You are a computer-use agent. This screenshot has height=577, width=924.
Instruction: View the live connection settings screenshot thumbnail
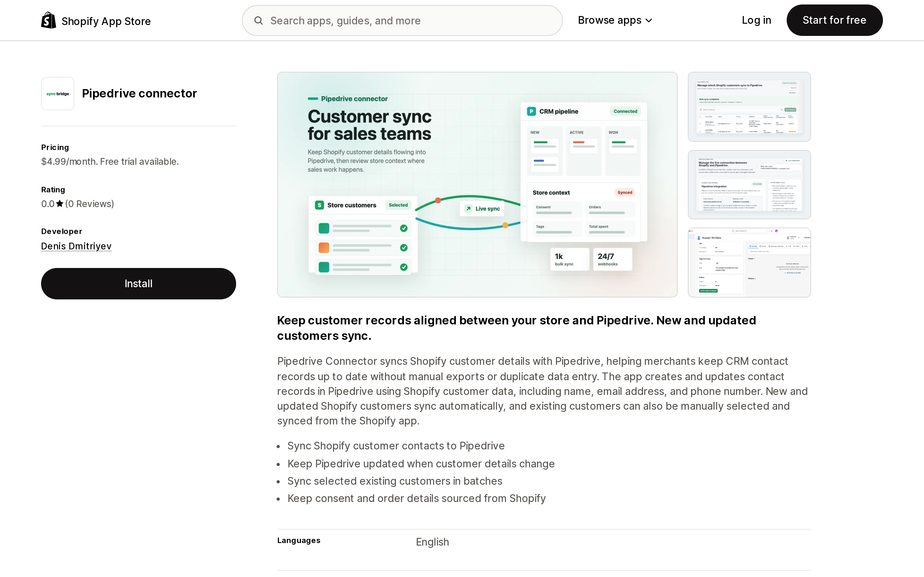pos(749,185)
